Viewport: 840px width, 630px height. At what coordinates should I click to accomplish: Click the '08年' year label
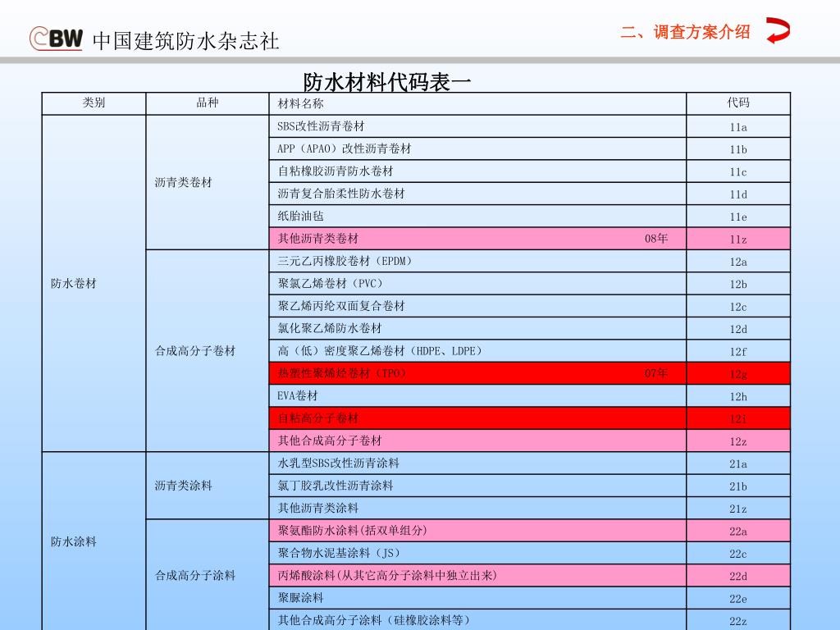[x=656, y=239]
